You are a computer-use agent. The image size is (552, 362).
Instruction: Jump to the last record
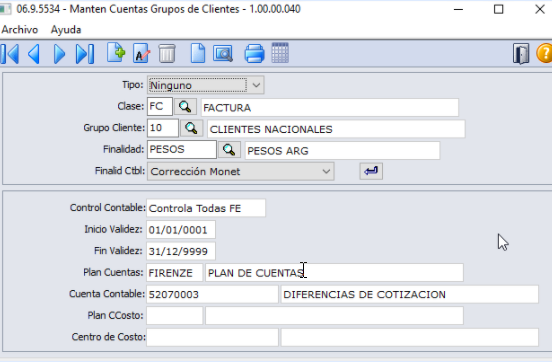tap(85, 54)
